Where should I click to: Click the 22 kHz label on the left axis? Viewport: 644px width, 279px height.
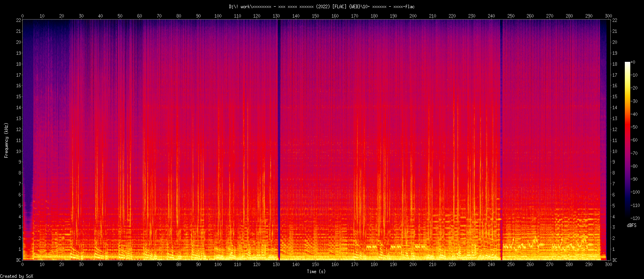18,20
